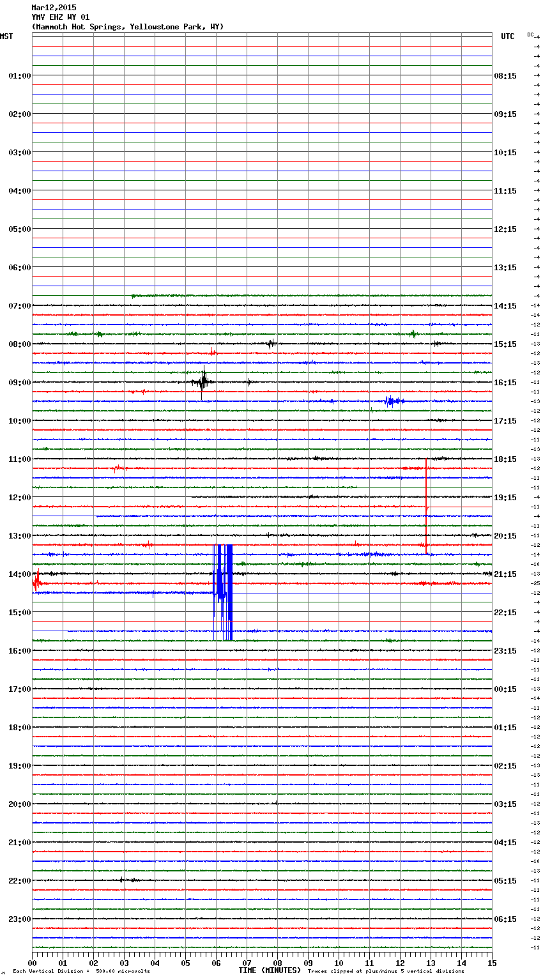Click the 22:15 UTC time label
Viewport: 543px width, 980px height.
[505, 613]
